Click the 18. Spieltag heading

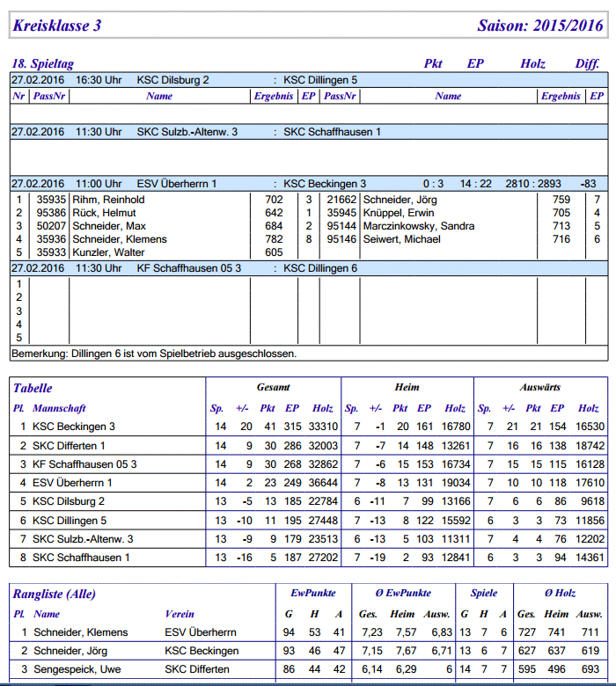coord(43,63)
